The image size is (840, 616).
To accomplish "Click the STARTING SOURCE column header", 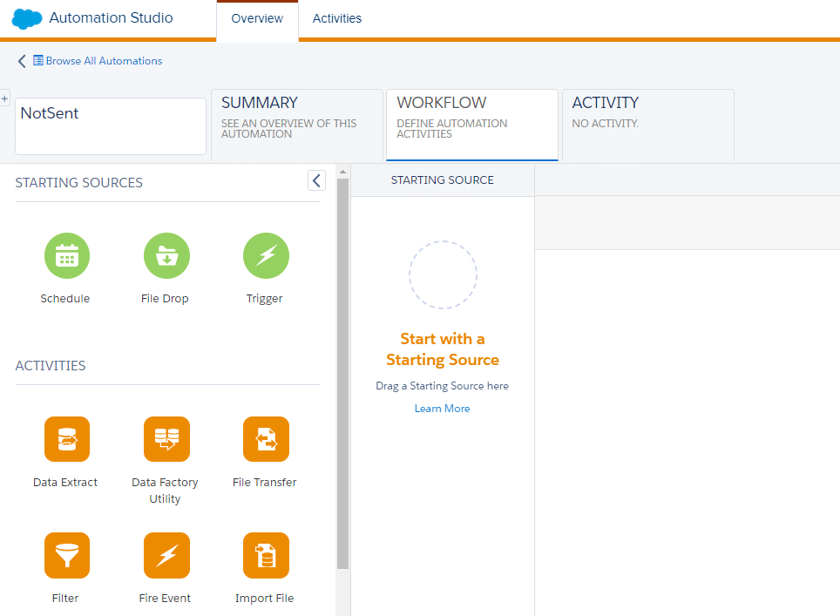I will (x=443, y=180).
